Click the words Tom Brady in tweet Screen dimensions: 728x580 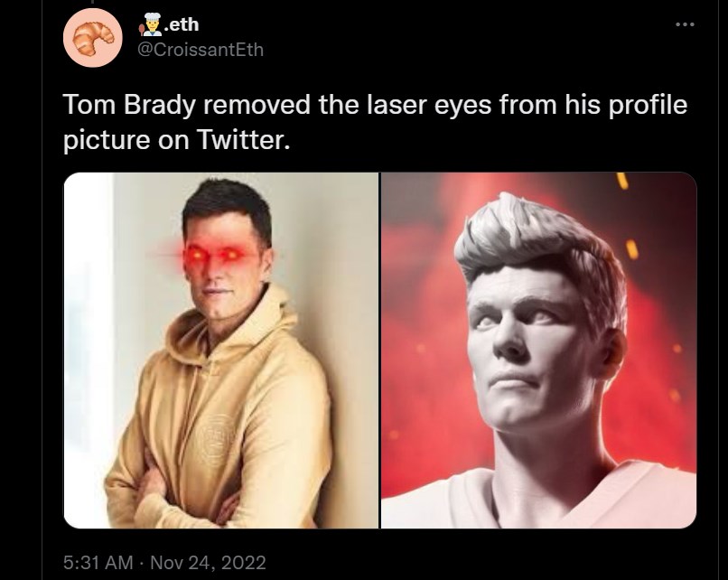coord(129,105)
